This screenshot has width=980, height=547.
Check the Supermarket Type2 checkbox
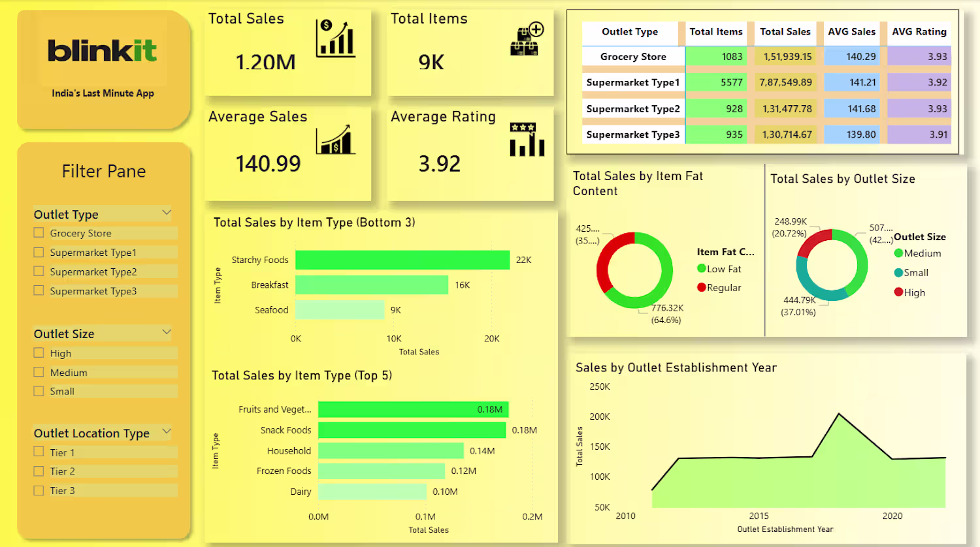pyautogui.click(x=39, y=272)
